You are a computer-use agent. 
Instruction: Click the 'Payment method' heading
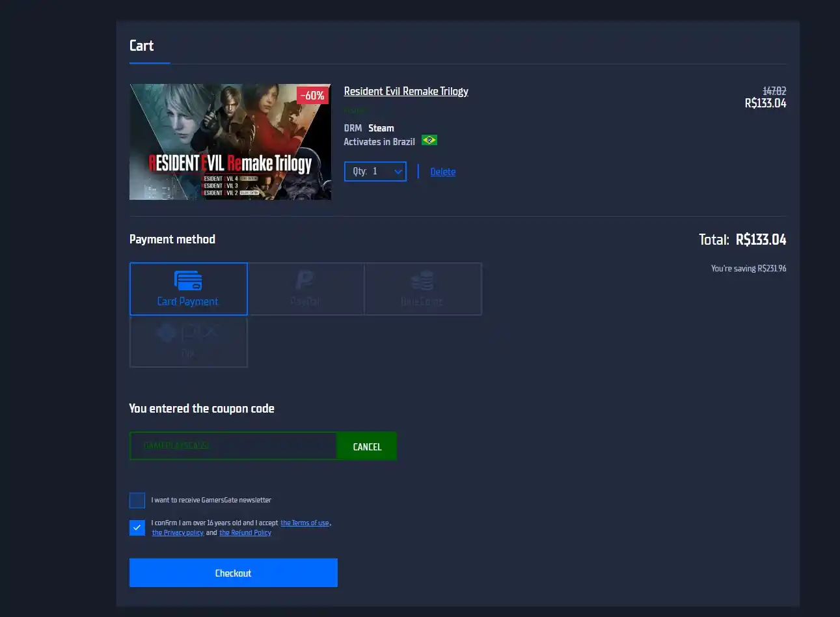(x=172, y=239)
